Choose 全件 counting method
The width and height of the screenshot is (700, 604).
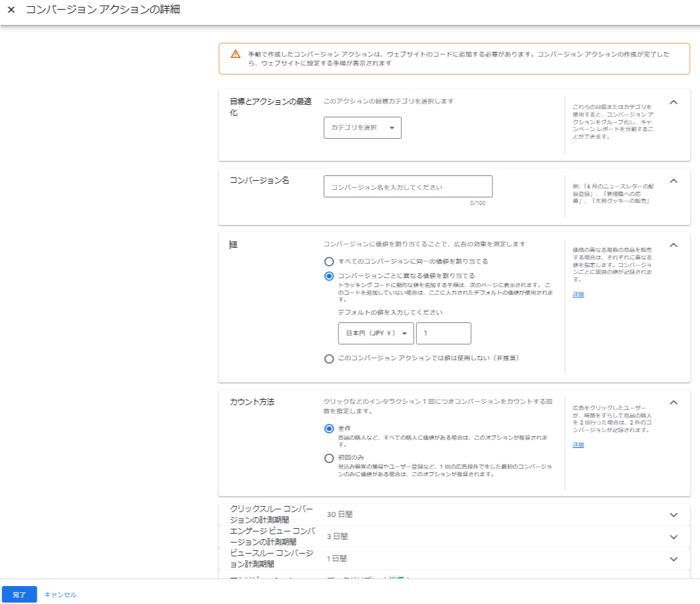pos(329,429)
